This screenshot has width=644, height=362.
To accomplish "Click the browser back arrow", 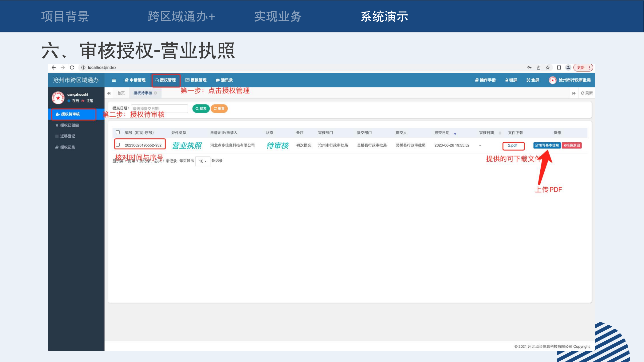I will pyautogui.click(x=54, y=67).
